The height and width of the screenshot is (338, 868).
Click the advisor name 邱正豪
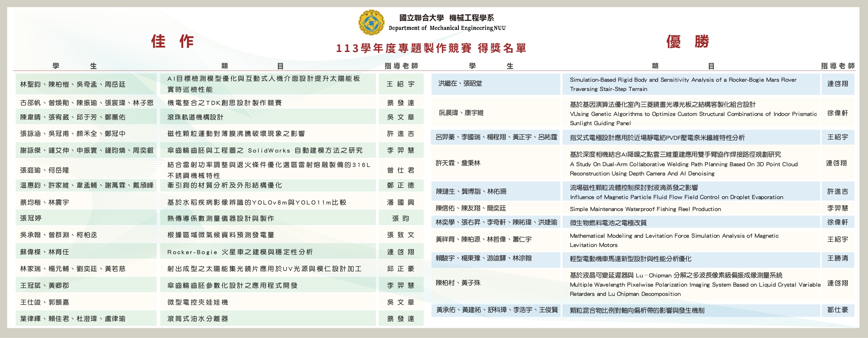pos(401,269)
